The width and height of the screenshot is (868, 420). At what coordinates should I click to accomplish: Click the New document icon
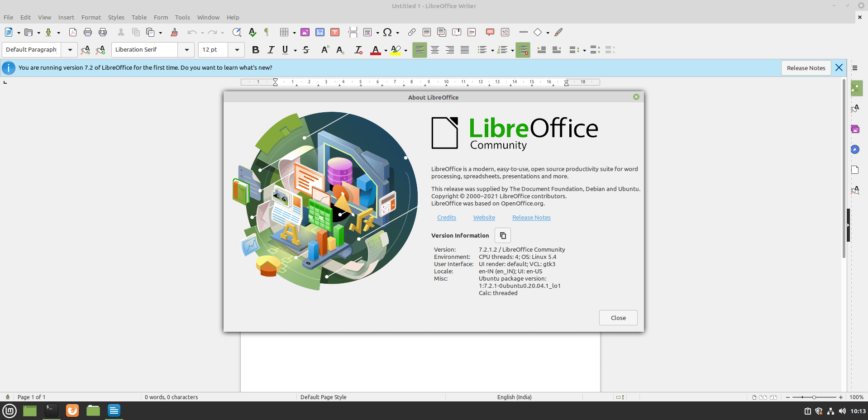pyautogui.click(x=9, y=32)
